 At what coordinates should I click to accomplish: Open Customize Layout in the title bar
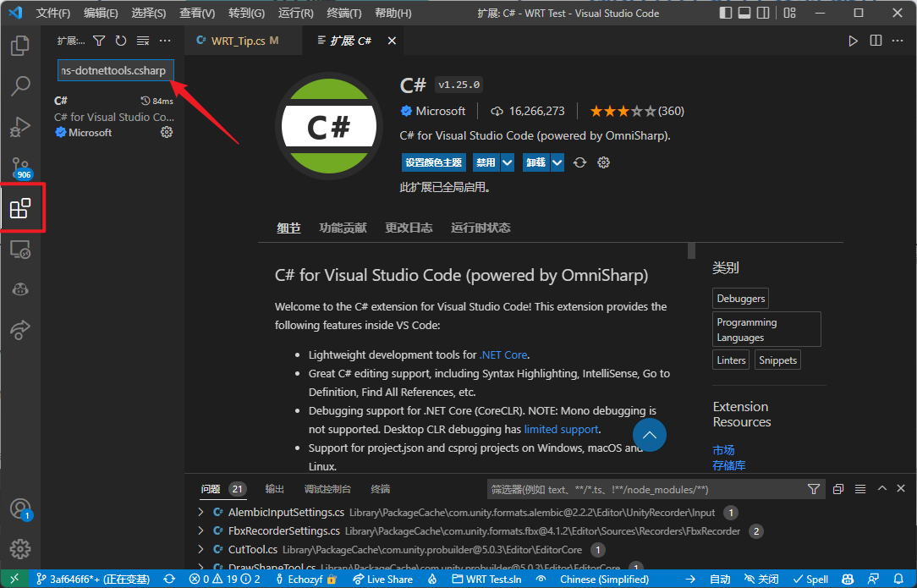(789, 13)
